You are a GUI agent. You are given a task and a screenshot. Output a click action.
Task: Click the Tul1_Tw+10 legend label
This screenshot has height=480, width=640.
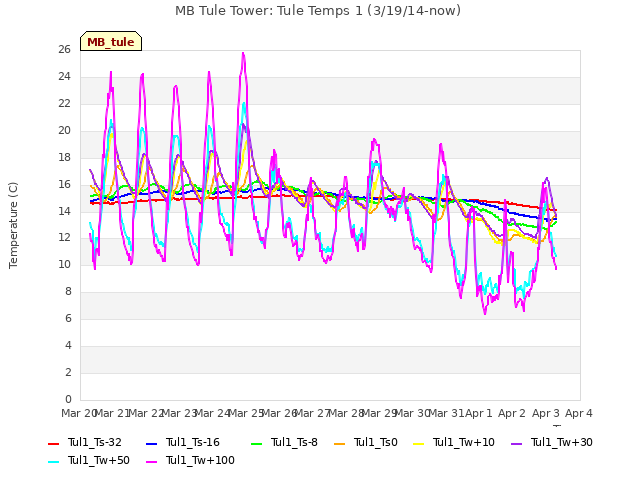[464, 442]
